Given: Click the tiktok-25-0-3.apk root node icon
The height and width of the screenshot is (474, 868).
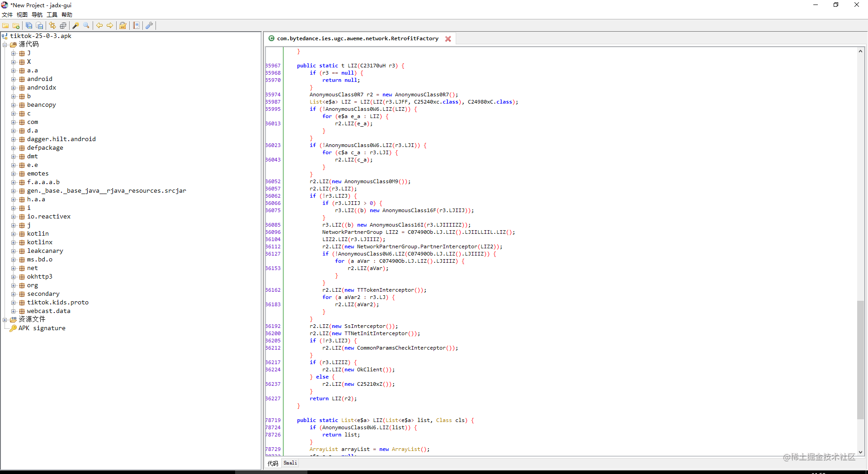Looking at the screenshot, I should [5, 36].
